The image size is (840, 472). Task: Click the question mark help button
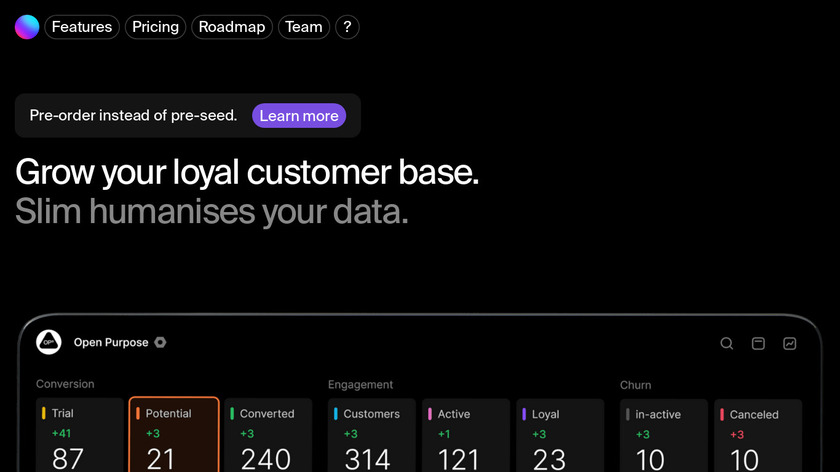(x=347, y=27)
